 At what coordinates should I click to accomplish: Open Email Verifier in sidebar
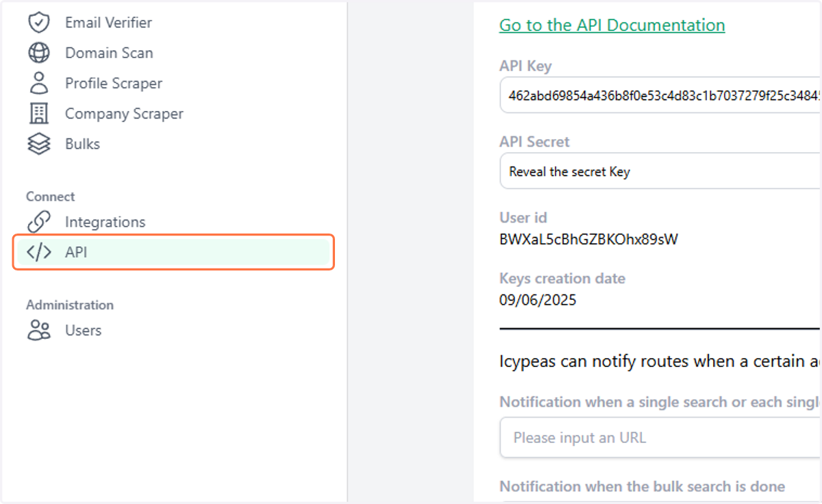108,23
